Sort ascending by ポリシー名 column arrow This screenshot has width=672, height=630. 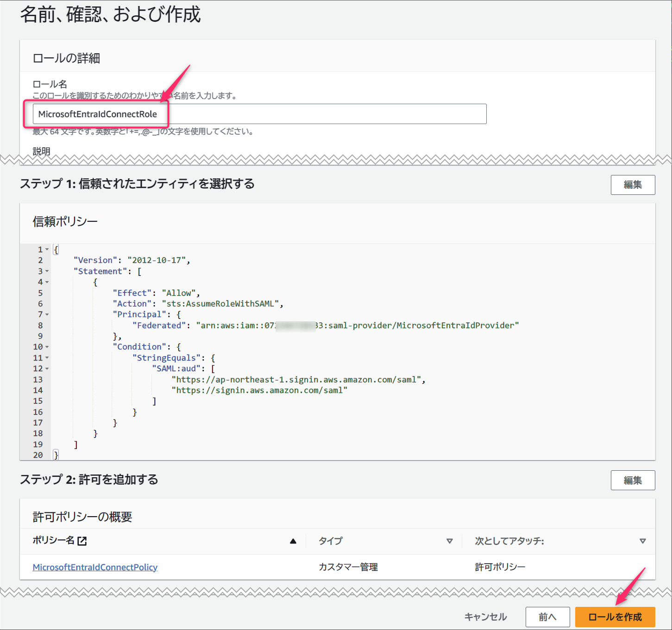[293, 541]
